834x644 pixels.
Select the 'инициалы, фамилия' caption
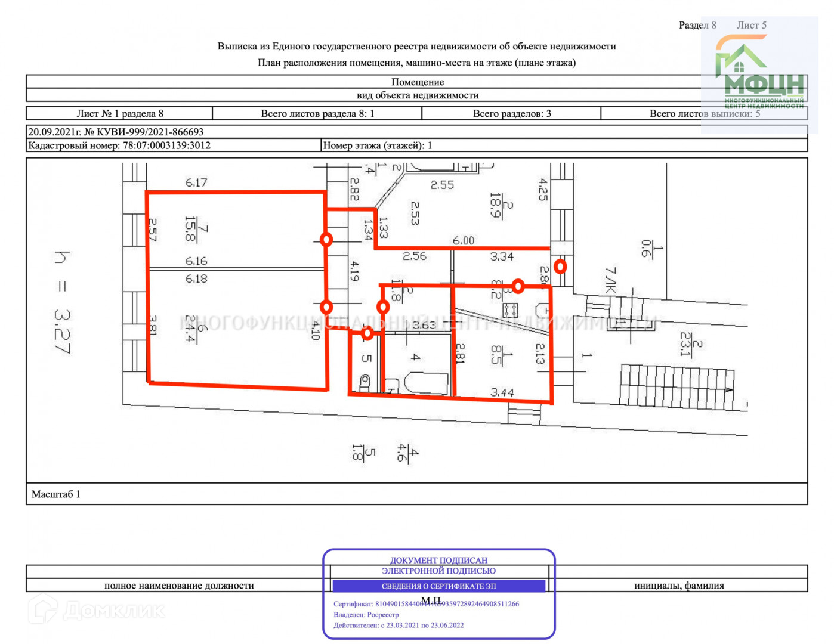coord(679,586)
